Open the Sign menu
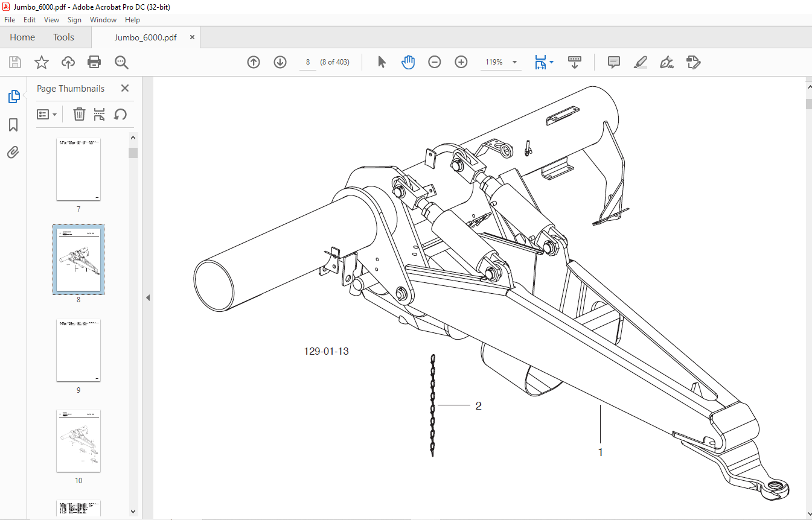 [74, 20]
